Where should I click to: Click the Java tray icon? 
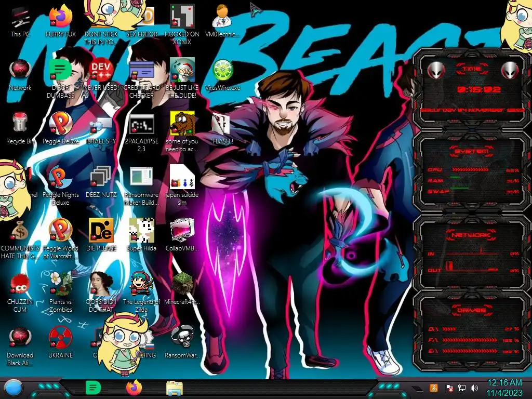tap(434, 388)
